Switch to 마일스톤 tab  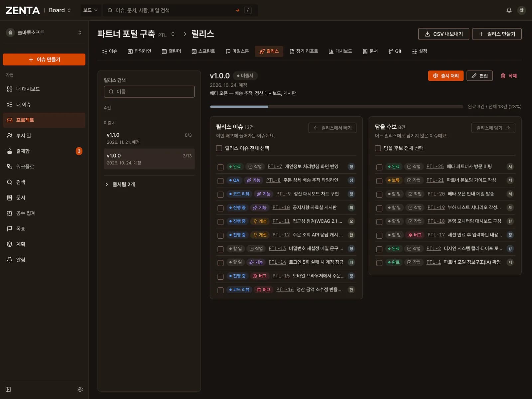coord(237,51)
